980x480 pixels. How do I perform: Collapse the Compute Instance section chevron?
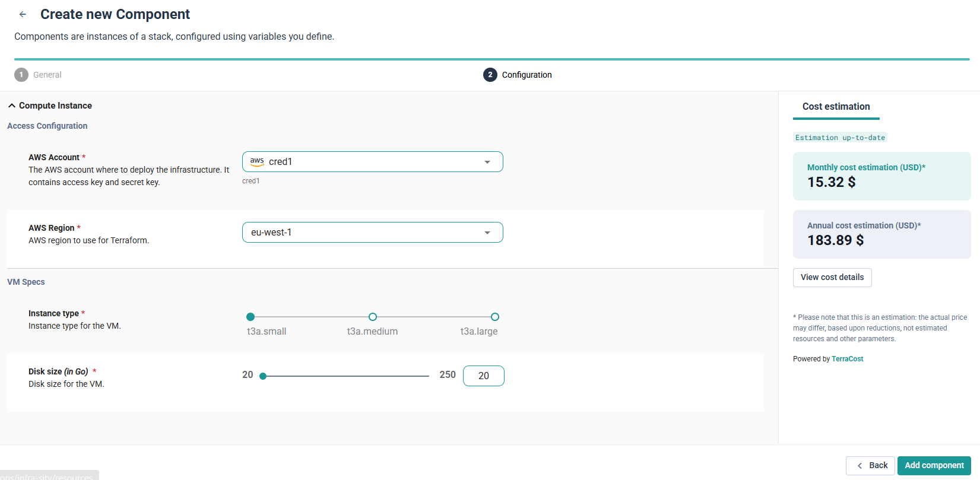click(x=12, y=106)
